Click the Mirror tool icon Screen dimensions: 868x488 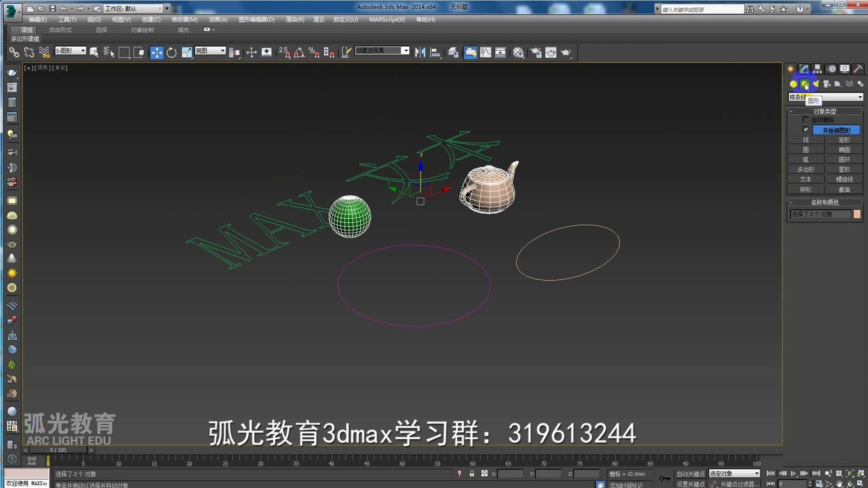[x=420, y=52]
